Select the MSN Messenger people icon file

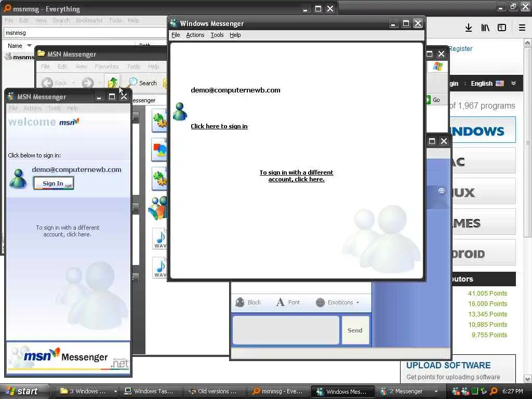click(x=158, y=208)
